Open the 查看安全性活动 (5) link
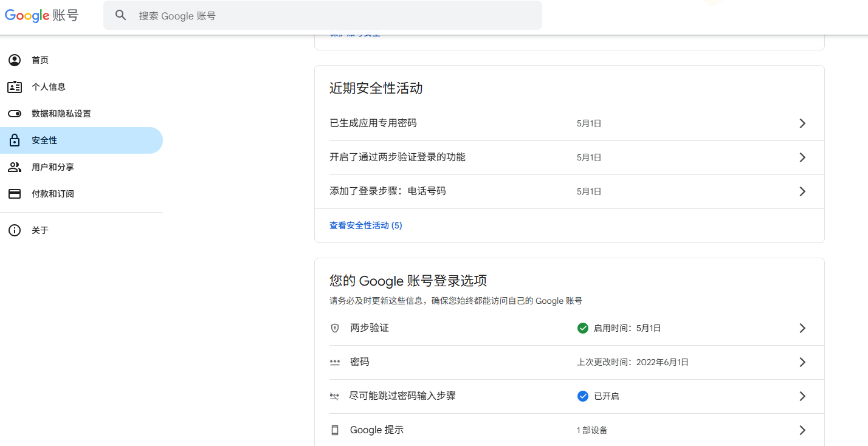868x446 pixels. tap(365, 225)
